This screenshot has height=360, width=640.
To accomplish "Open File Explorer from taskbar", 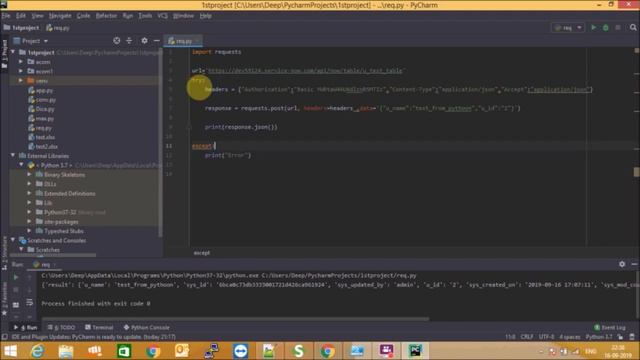I will [x=66, y=351].
